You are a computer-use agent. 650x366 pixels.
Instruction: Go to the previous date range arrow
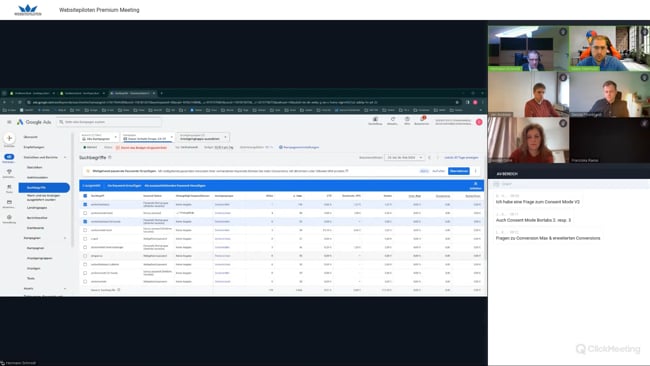coord(429,158)
